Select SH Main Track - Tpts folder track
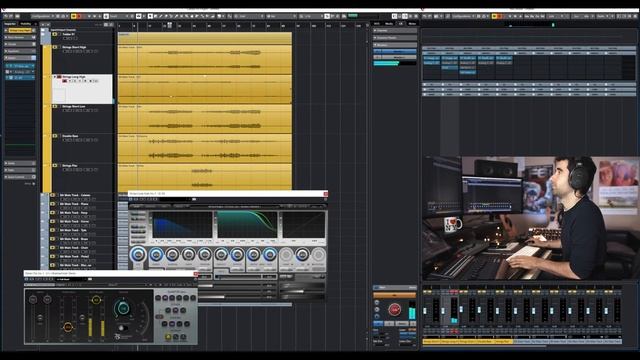This screenshot has width=640, height=360. (x=73, y=230)
